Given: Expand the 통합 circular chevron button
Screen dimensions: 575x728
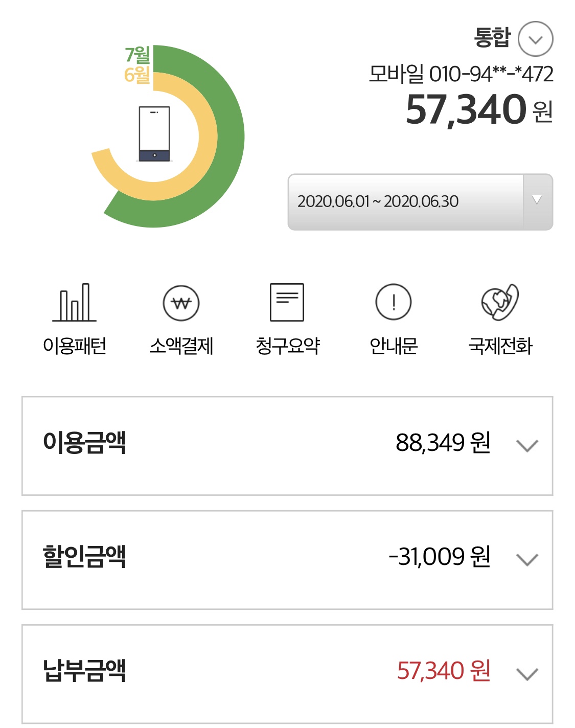Looking at the screenshot, I should point(535,39).
